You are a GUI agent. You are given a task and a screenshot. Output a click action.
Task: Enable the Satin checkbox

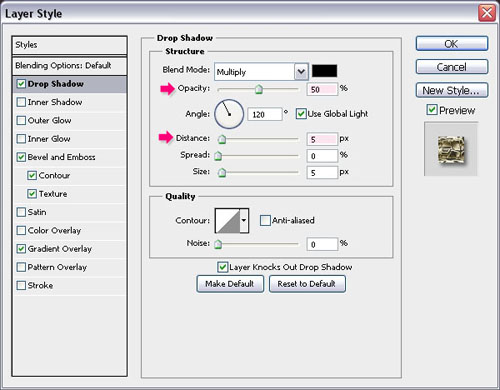click(21, 212)
